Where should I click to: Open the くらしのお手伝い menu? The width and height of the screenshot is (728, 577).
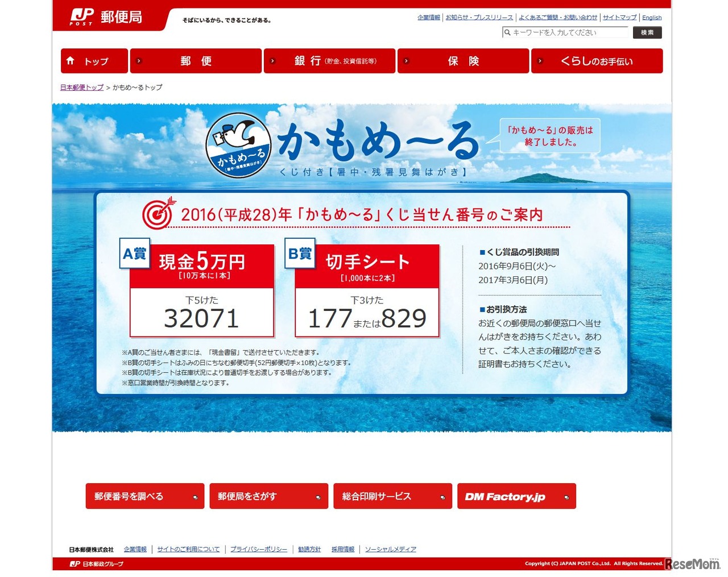(597, 60)
